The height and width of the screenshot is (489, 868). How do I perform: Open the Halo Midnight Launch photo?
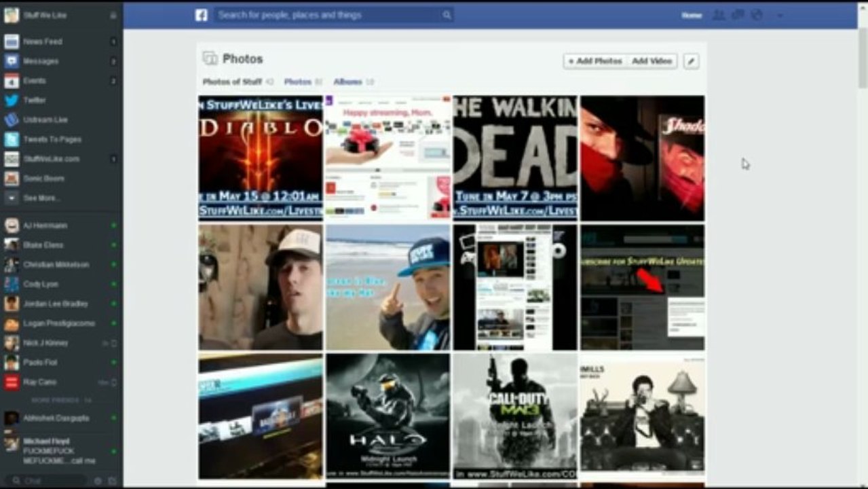(x=388, y=416)
